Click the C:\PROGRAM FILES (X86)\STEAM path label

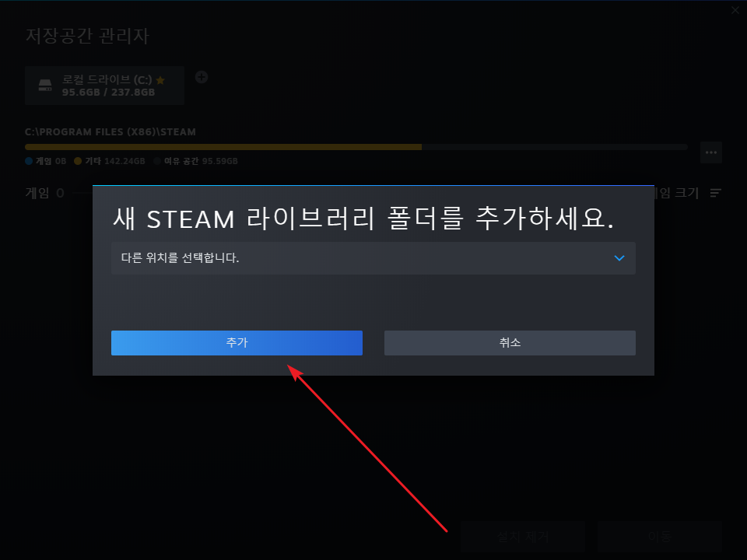coord(110,132)
